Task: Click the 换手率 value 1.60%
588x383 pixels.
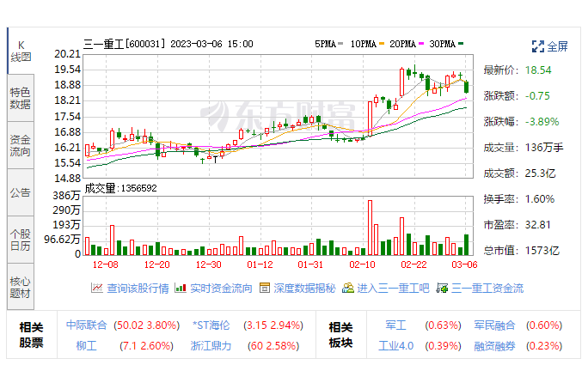Action: (540, 199)
